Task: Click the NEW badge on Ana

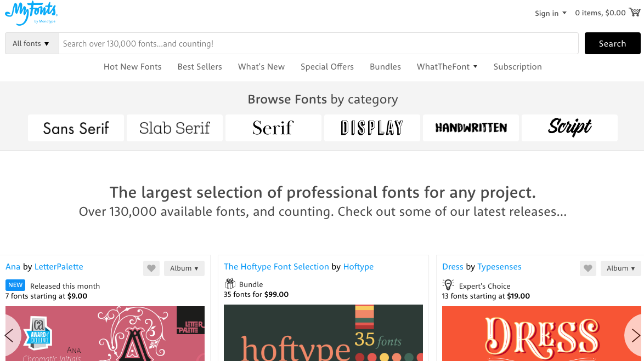Action: [x=15, y=285]
